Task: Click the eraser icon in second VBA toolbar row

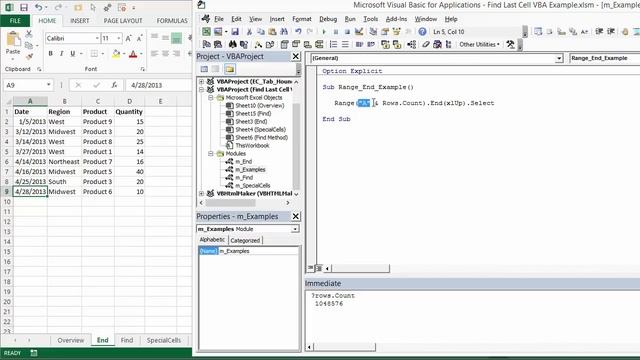Action: point(426,44)
